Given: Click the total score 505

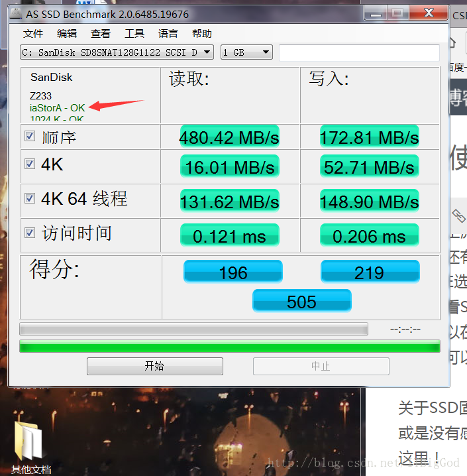Looking at the screenshot, I should pos(302,301).
